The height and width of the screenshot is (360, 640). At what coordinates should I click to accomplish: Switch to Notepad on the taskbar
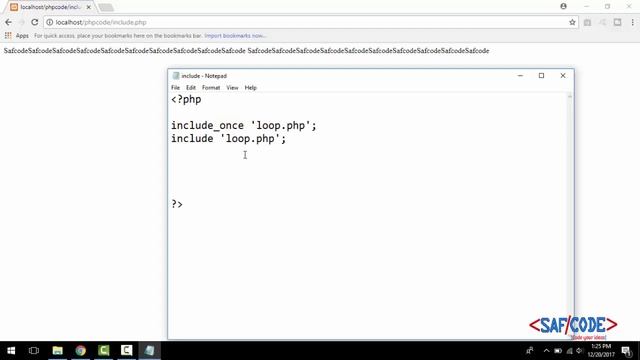149,351
